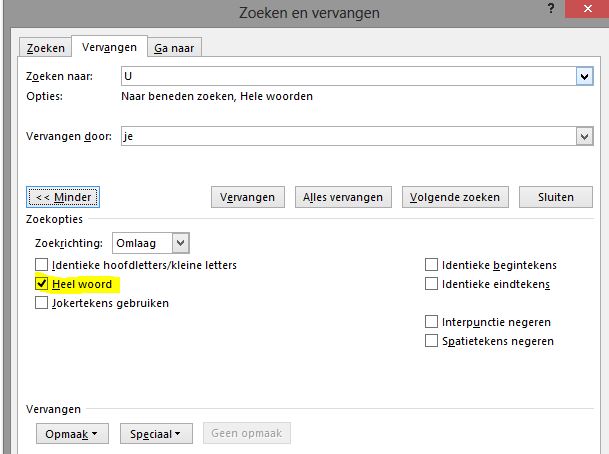Click Volgende zoeken button
The width and height of the screenshot is (609, 454).
click(x=455, y=197)
